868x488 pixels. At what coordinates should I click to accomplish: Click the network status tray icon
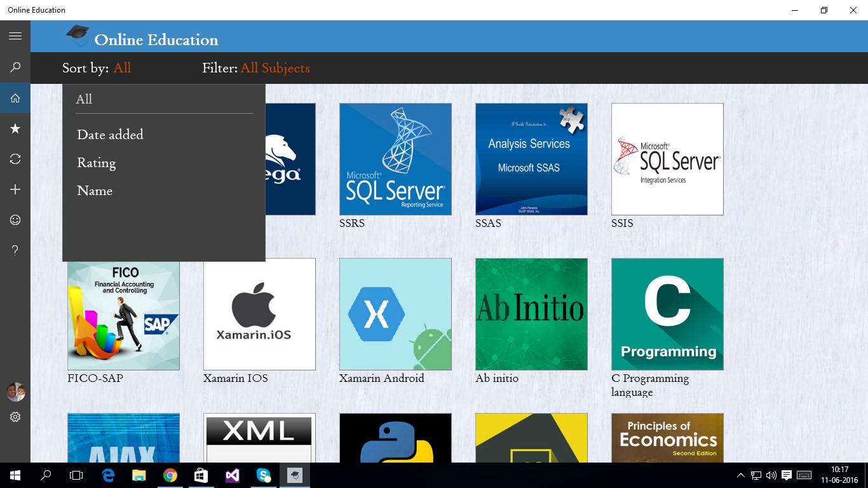coord(756,475)
